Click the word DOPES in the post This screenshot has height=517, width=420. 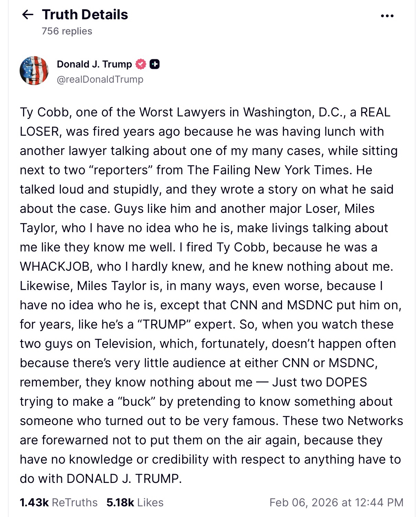[x=346, y=382]
